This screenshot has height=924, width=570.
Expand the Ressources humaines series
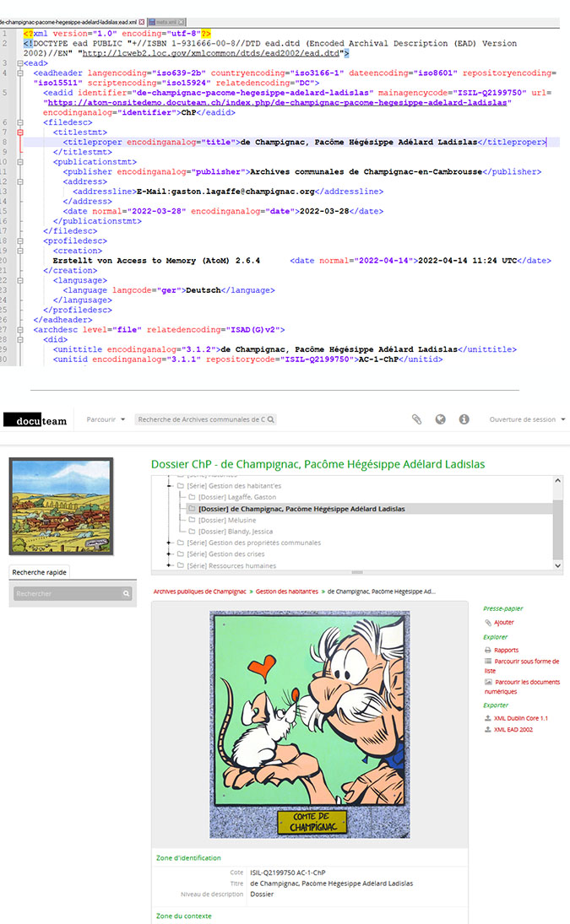169,565
